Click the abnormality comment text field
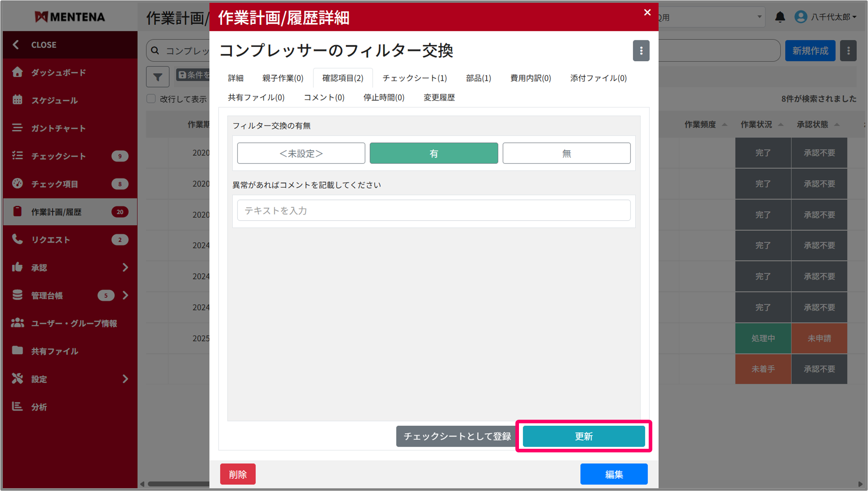Screen dimensions: 868x491 click(x=433, y=210)
